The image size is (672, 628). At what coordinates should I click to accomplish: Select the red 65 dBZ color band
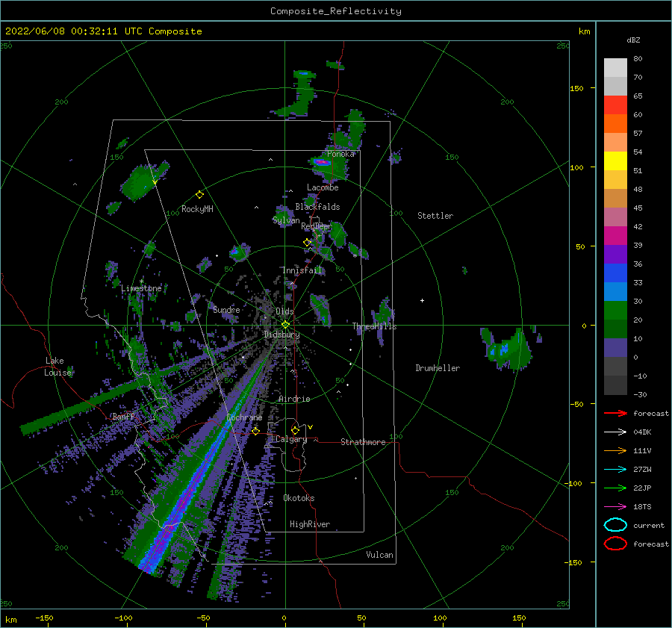tap(615, 105)
